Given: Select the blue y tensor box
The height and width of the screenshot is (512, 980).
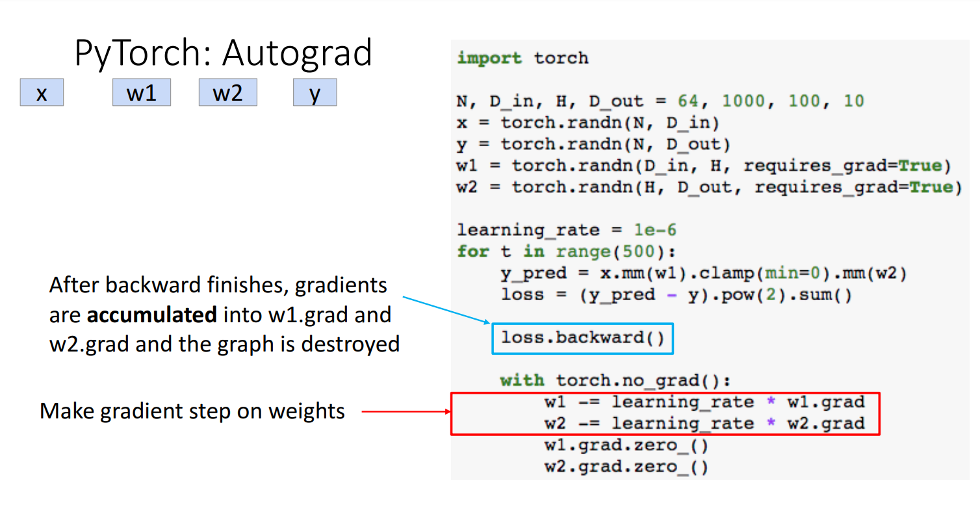Looking at the screenshot, I should point(315,92).
